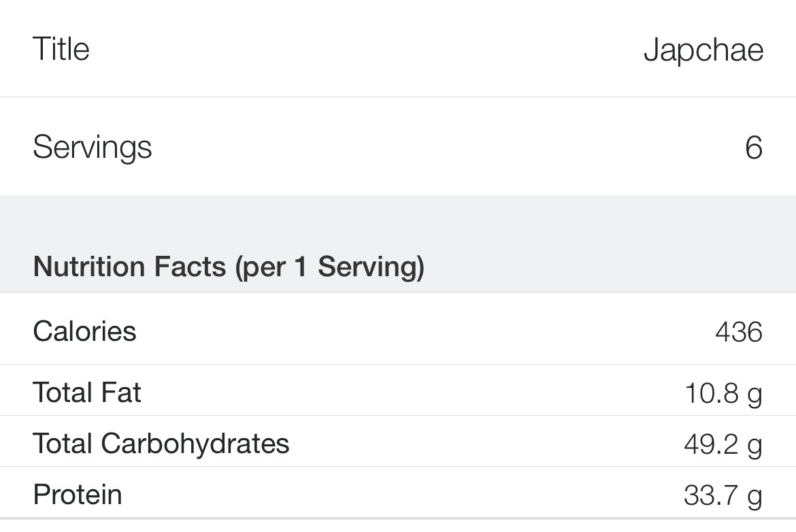Select the Title label
Viewport: 796px width, 532px height.
coord(61,49)
